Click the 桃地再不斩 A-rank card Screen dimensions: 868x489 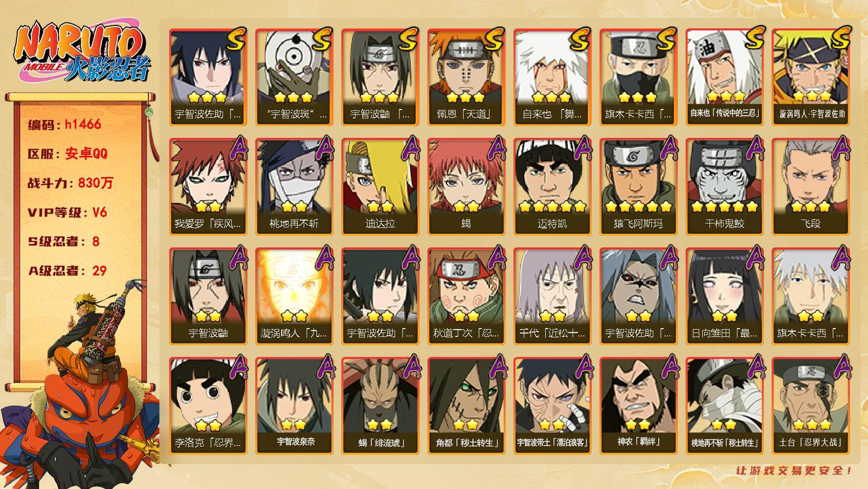(x=294, y=186)
